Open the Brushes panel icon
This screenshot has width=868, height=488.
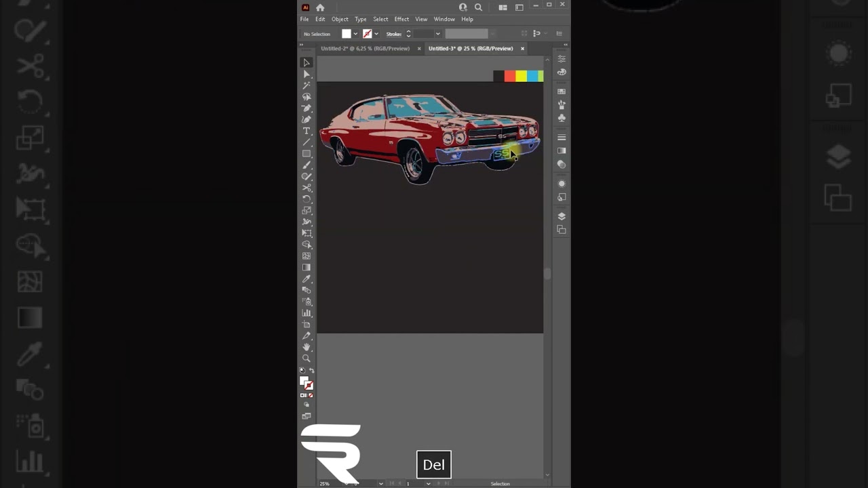click(561, 104)
